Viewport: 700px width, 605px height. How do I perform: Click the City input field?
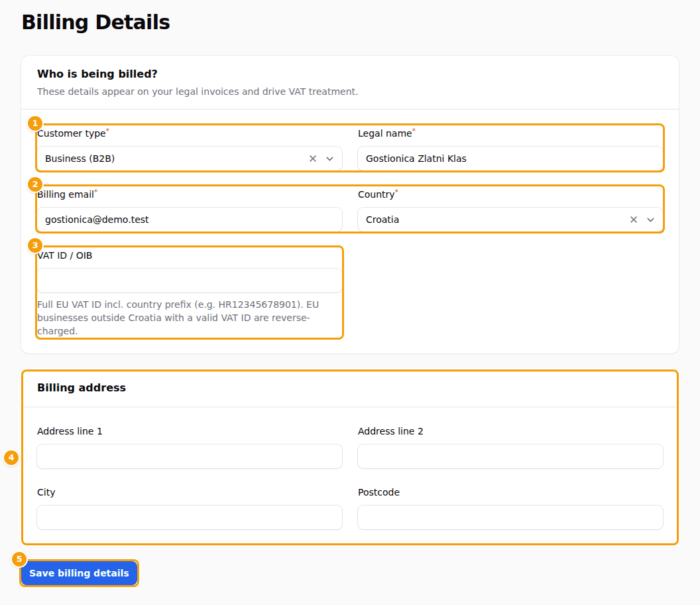click(190, 517)
